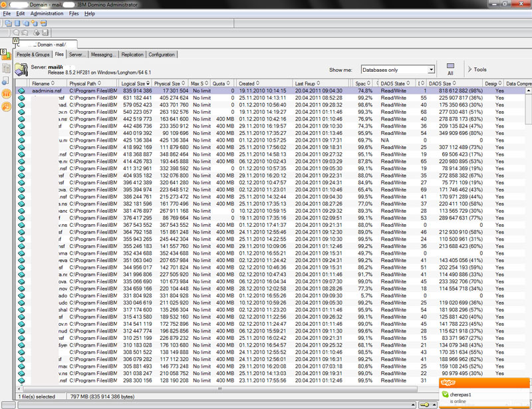Click the up arrow of the vertical scrollbar
Screen dimensions: 532x409
tap(528, 90)
